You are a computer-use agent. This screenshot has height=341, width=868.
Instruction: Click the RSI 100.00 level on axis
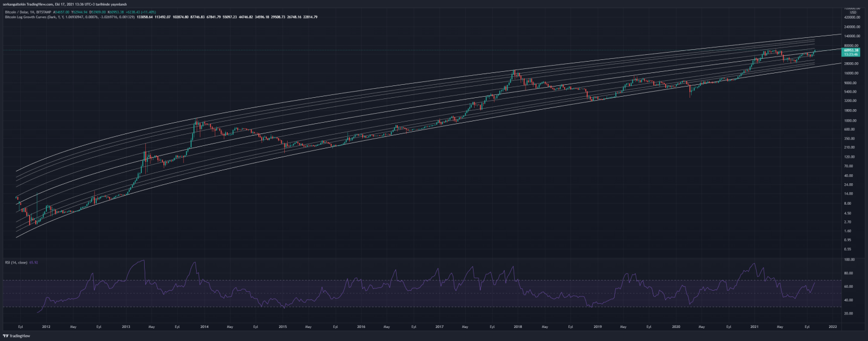coord(849,260)
